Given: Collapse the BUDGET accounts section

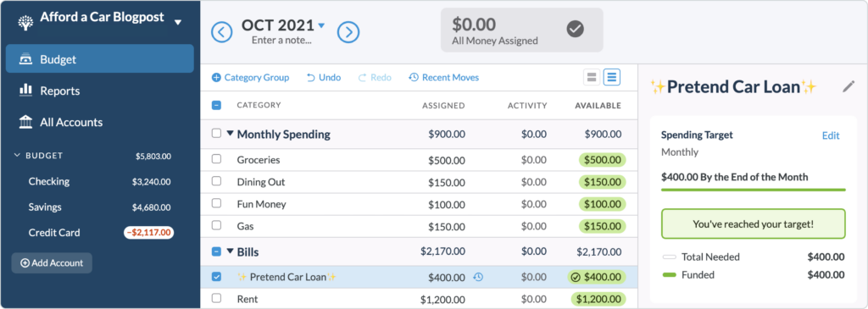Looking at the screenshot, I should 17,155.
